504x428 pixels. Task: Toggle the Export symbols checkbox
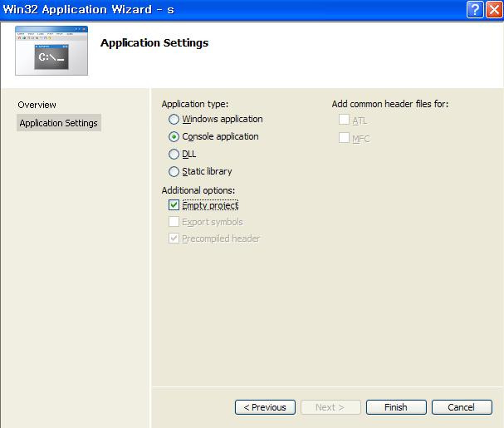coord(174,222)
